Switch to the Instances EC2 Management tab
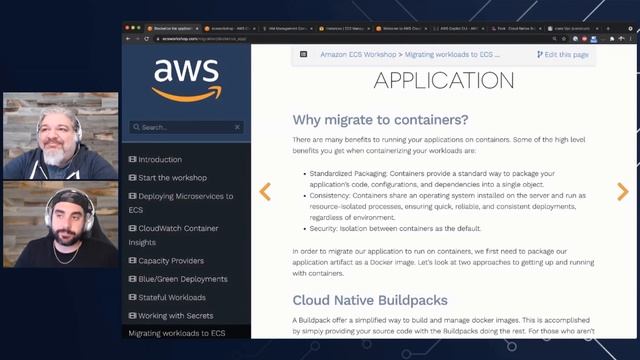 coord(345,29)
